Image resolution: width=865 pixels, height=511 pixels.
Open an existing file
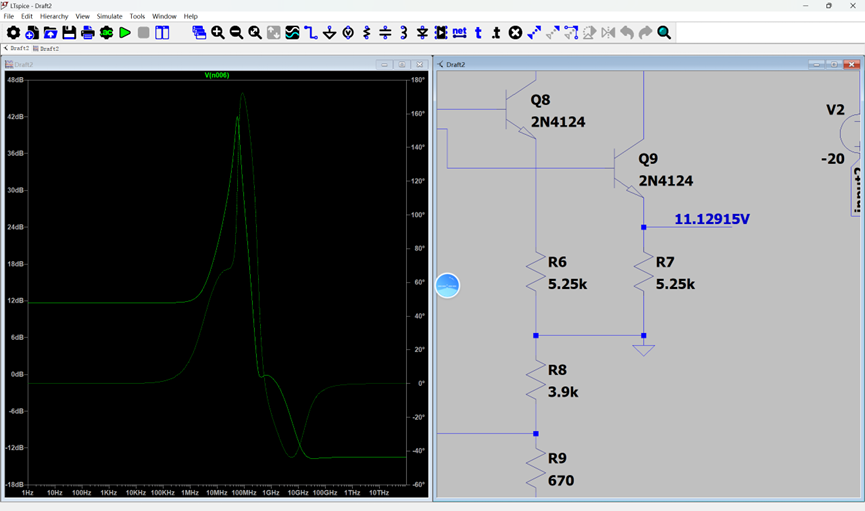tap(50, 33)
